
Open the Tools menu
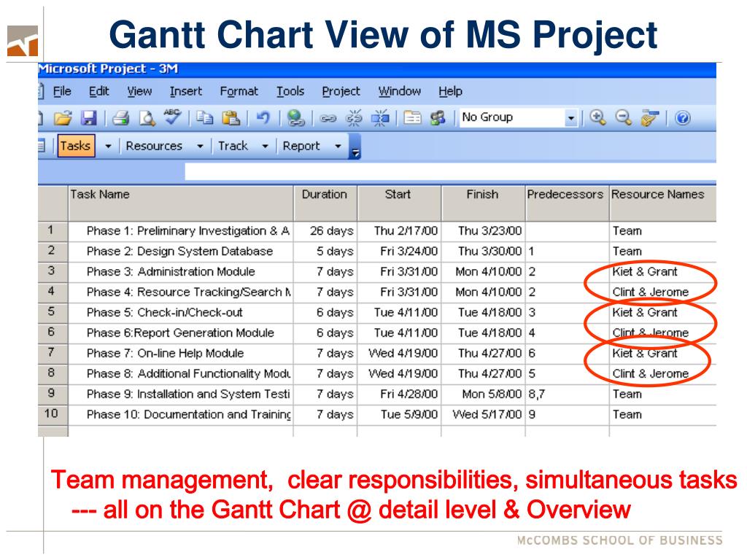(290, 91)
